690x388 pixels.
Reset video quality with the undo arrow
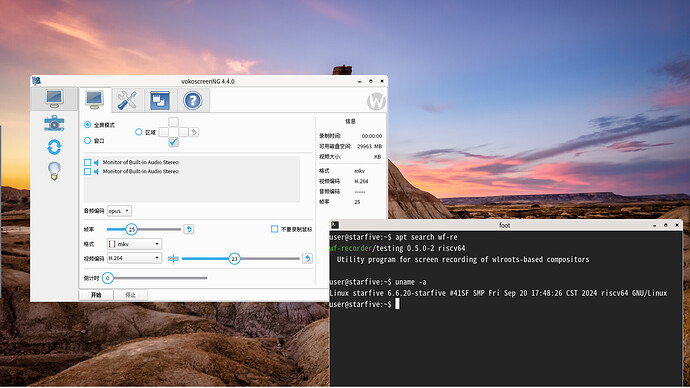click(308, 259)
